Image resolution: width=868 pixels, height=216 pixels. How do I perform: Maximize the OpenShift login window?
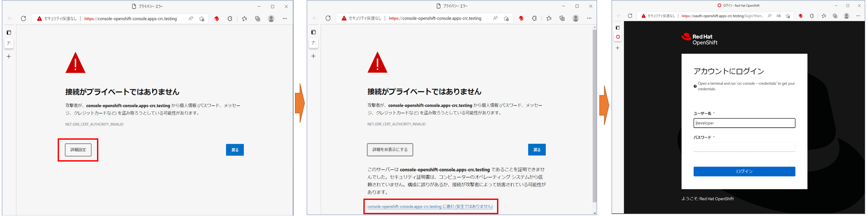click(848, 6)
